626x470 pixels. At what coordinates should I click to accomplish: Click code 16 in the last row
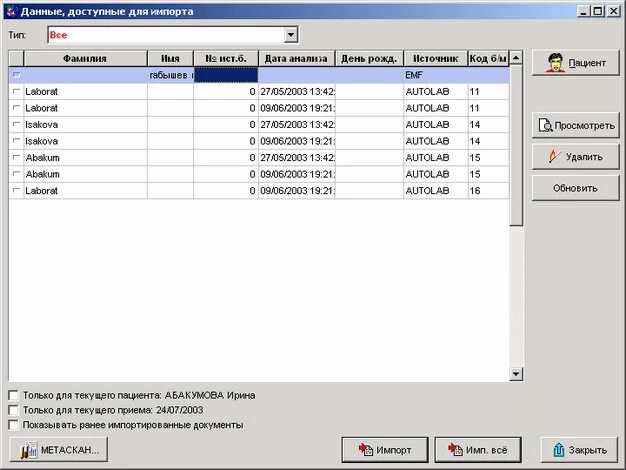[475, 190]
